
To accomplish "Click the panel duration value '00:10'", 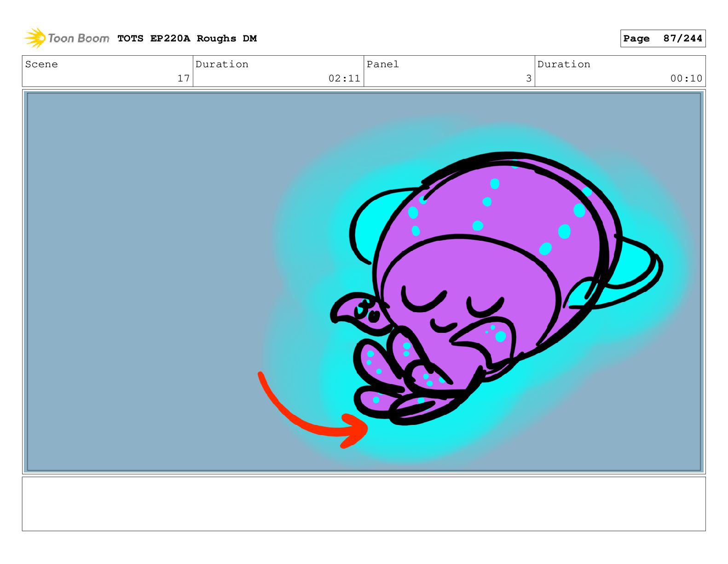I will click(x=686, y=78).
